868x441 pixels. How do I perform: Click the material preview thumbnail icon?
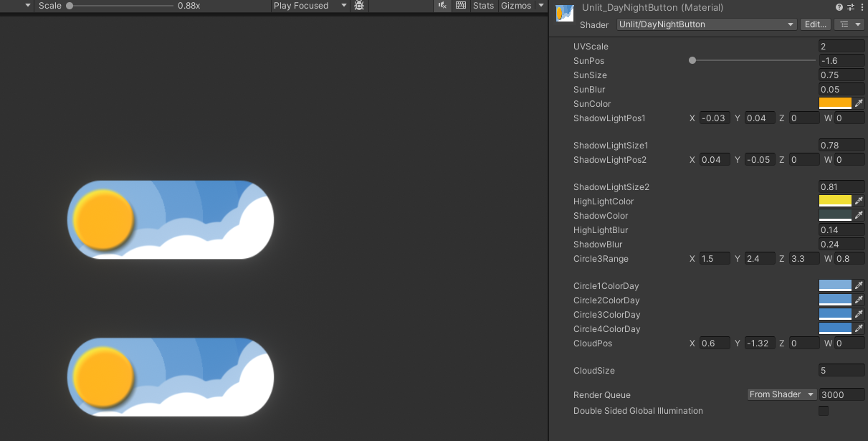click(x=565, y=14)
